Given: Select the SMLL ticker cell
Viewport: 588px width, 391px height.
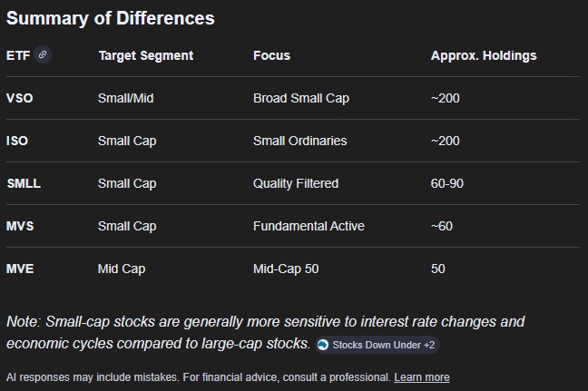Looking at the screenshot, I should pos(24,183).
